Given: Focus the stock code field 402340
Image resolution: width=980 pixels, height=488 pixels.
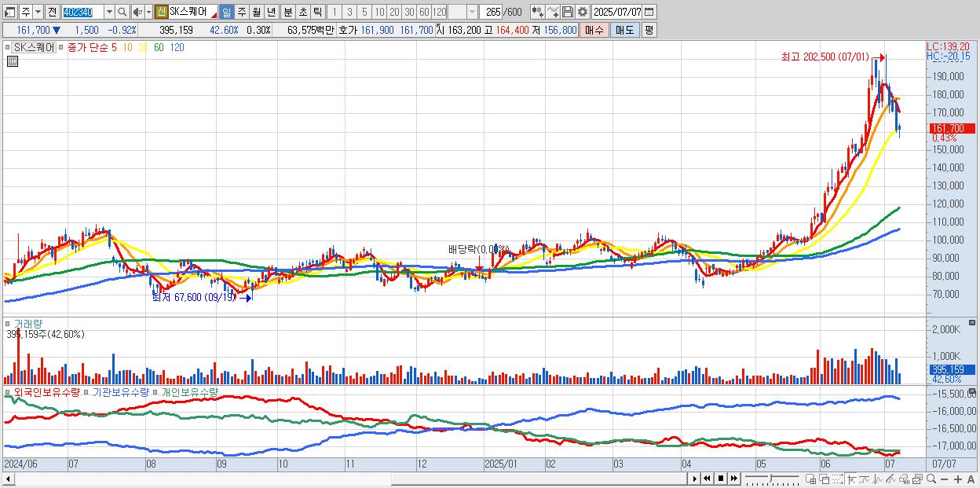Looking at the screenshot, I should click(x=82, y=12).
